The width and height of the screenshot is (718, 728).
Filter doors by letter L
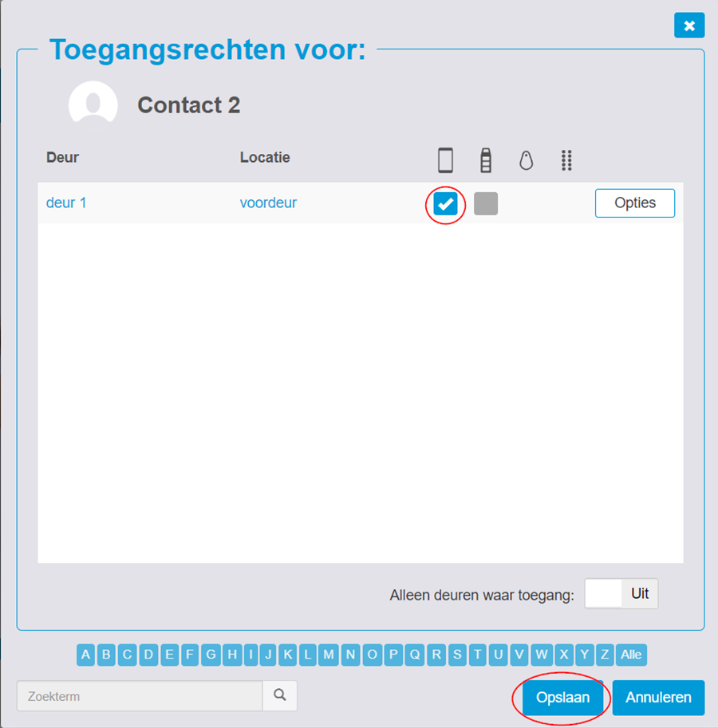click(307, 655)
